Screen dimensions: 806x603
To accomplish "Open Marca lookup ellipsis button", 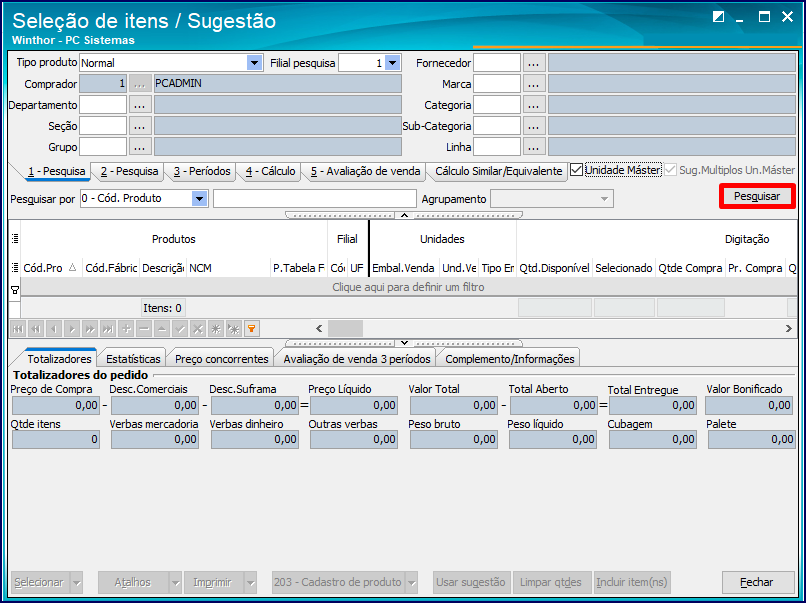I will pos(534,84).
